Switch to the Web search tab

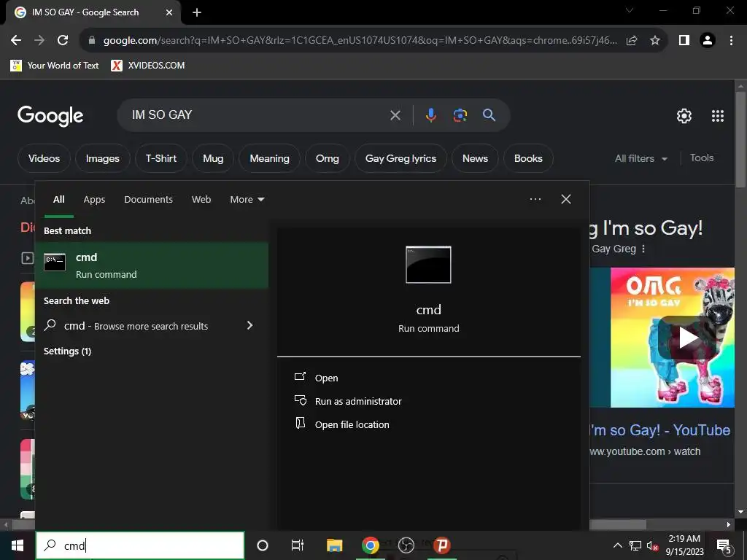click(x=201, y=200)
